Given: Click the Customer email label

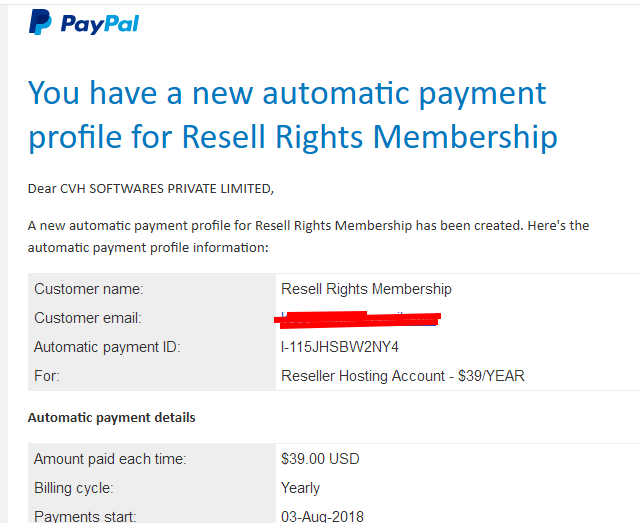Looking at the screenshot, I should pos(88,318).
